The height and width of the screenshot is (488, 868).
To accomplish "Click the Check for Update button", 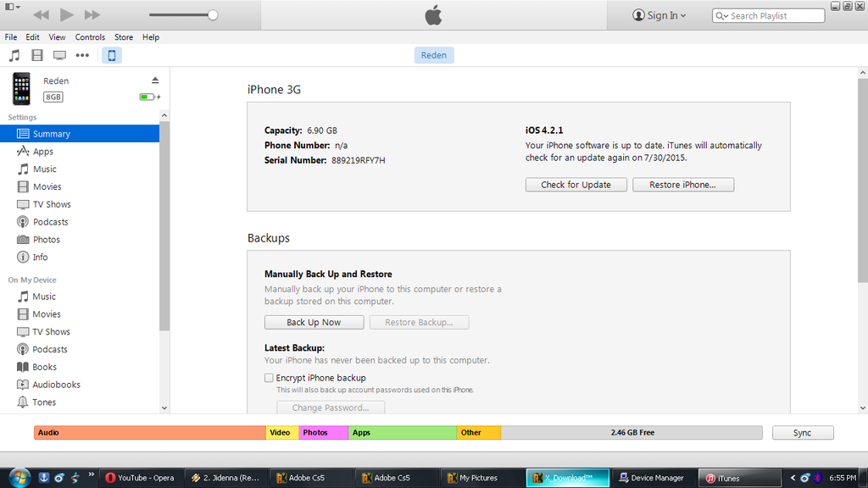I will tap(576, 185).
